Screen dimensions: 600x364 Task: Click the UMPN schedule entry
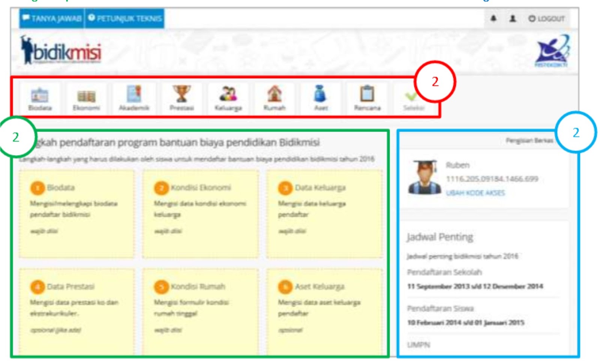pyautogui.click(x=418, y=345)
